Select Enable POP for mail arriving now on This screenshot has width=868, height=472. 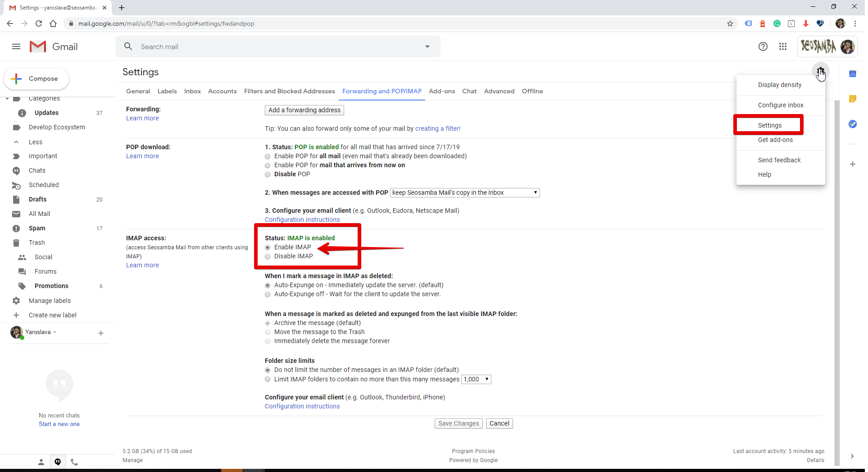click(268, 165)
